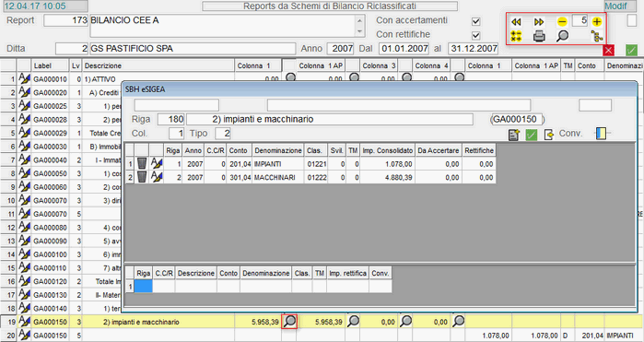644x342 pixels.
Task: Click the exit door icon in dialog
Action: coord(549,135)
